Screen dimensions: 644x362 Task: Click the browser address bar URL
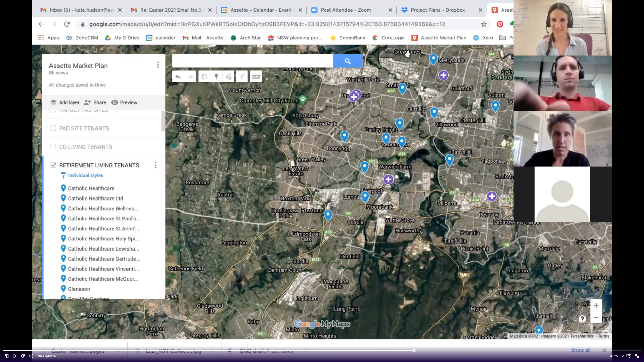(267, 24)
